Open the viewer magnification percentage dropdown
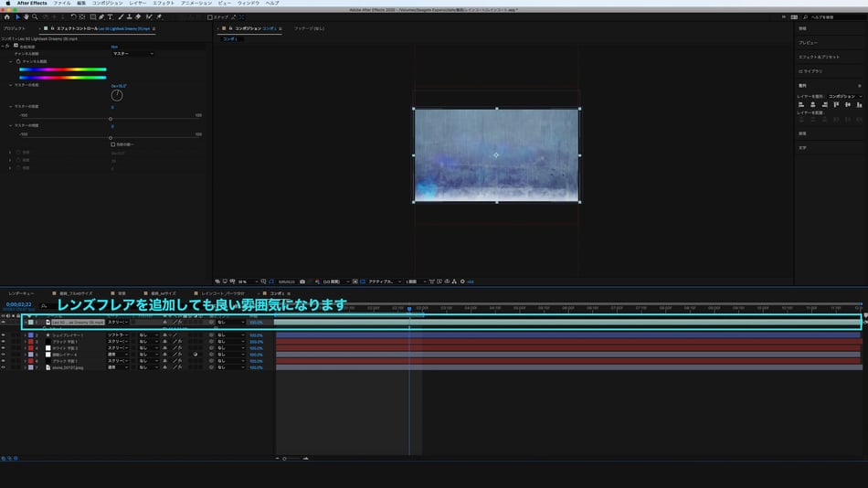This screenshot has height=488, width=868. 245,281
